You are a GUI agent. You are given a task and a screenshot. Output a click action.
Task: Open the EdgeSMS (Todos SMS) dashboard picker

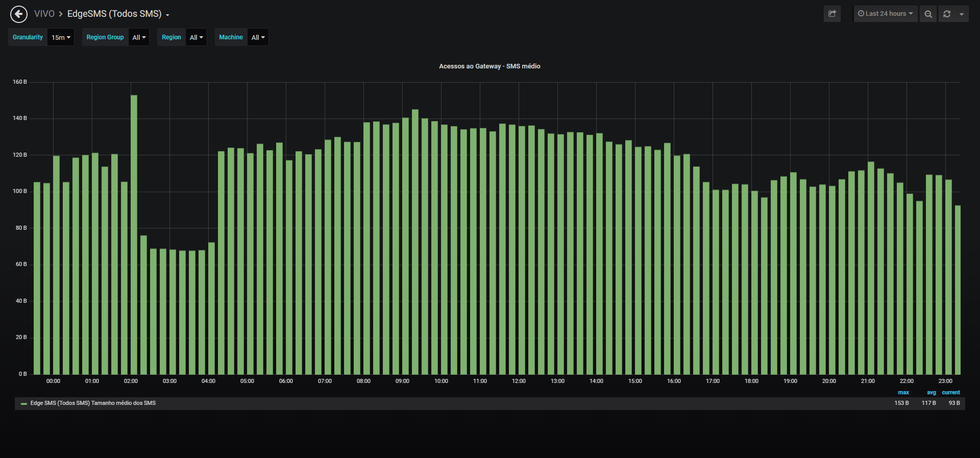pyautogui.click(x=118, y=14)
